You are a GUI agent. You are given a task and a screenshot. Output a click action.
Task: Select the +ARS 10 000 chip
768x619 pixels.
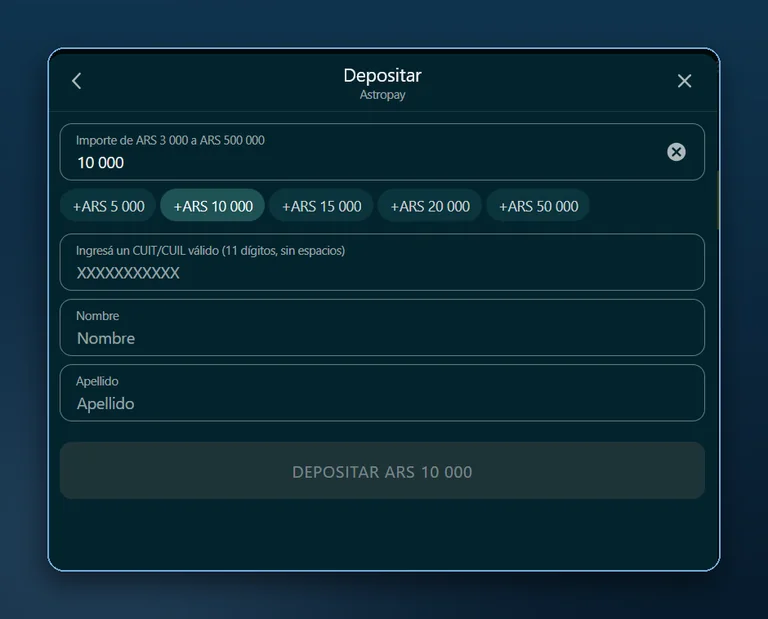[x=213, y=206]
